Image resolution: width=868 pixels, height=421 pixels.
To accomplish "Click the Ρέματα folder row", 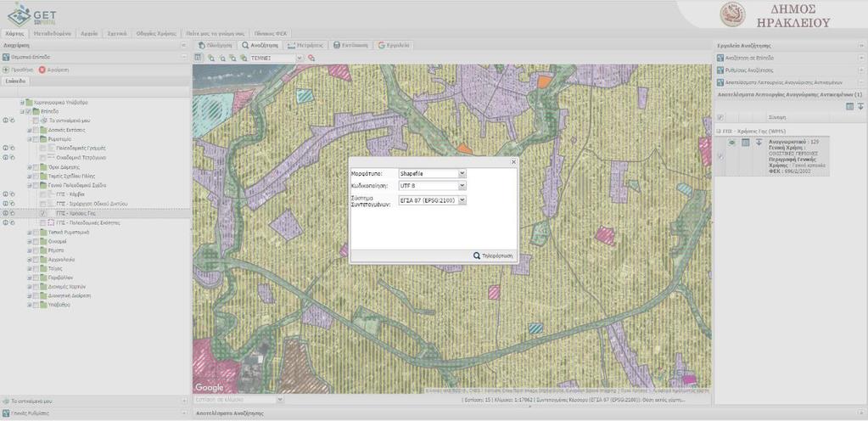I will [55, 250].
